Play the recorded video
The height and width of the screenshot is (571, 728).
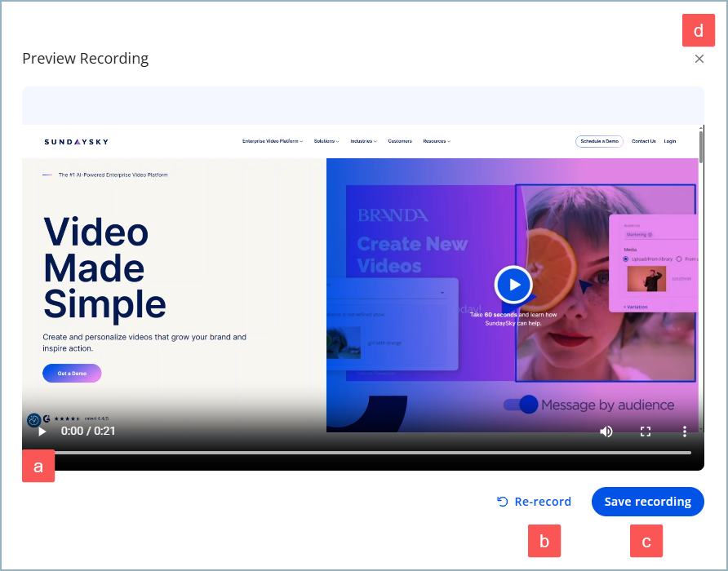point(42,432)
